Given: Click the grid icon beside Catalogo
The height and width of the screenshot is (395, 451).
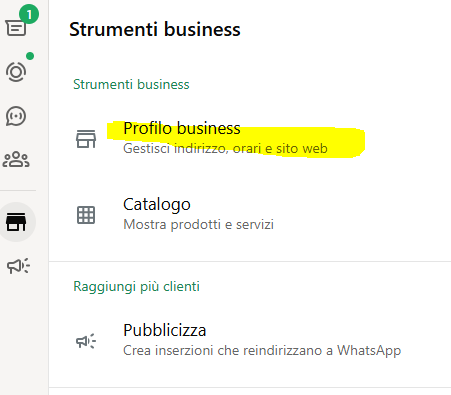Looking at the screenshot, I should pyautogui.click(x=86, y=215).
